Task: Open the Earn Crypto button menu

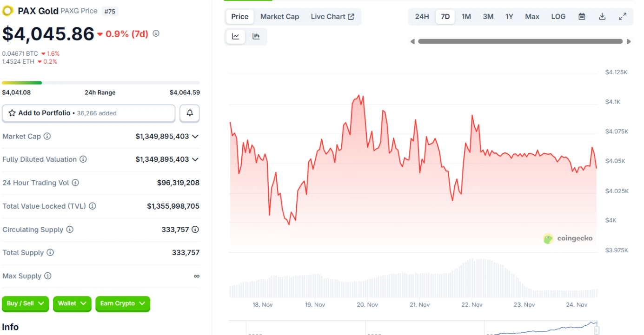Action: (x=123, y=303)
